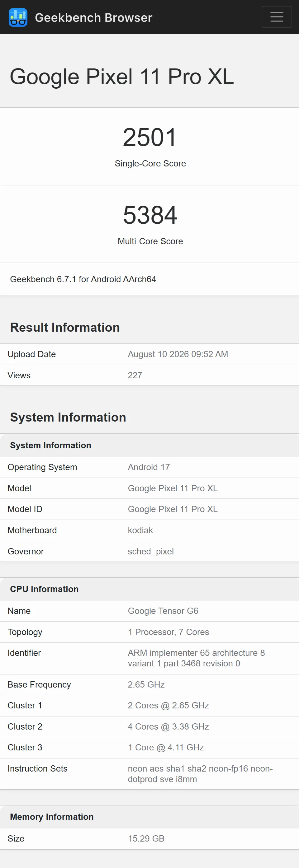Click the CPU Name label
The width and height of the screenshot is (299, 868).
[19, 611]
